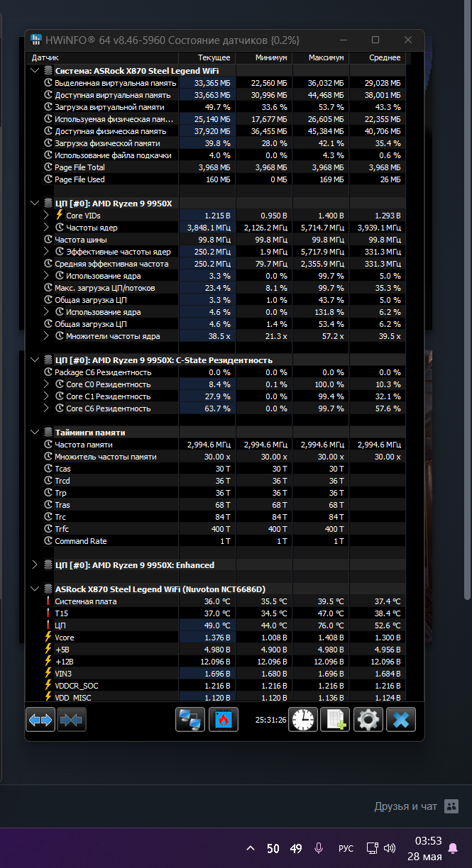
Task: Click the Среднее column header
Action: (377, 57)
